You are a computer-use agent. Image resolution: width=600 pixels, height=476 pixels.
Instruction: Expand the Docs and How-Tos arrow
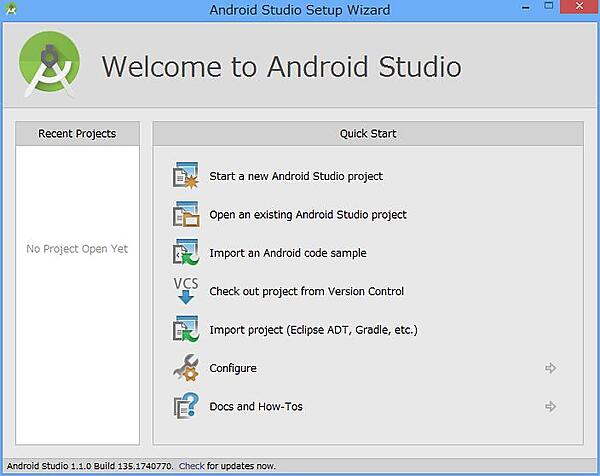coord(550,407)
